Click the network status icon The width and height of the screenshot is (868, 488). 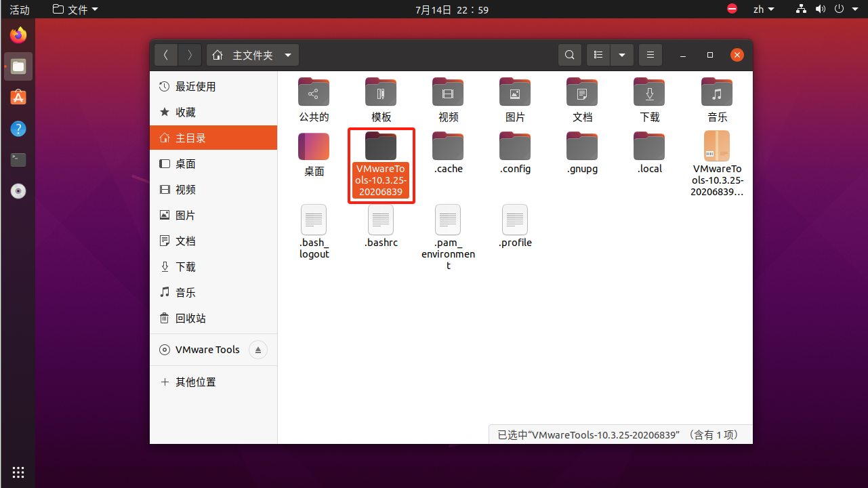tap(802, 9)
